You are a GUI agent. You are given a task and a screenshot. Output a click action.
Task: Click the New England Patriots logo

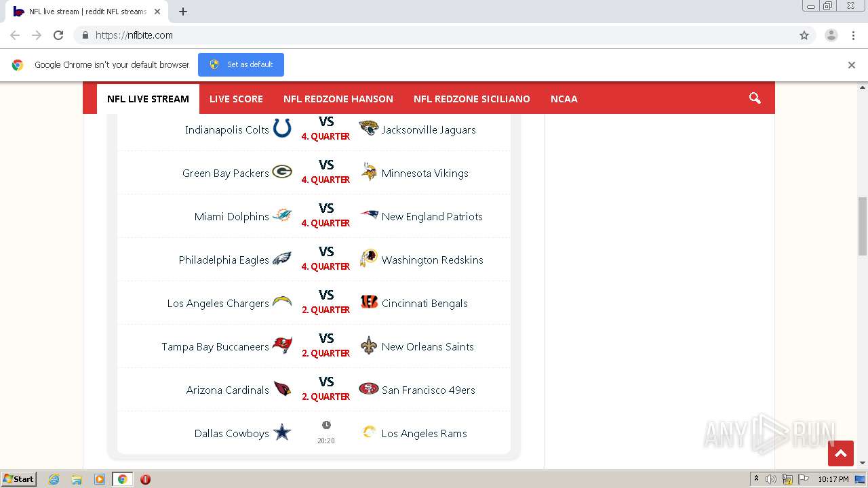(369, 215)
